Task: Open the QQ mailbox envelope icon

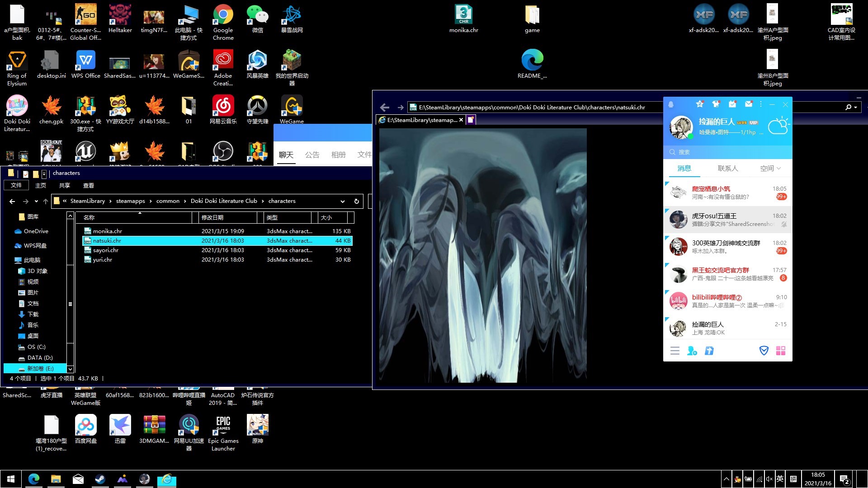Action: (749, 104)
